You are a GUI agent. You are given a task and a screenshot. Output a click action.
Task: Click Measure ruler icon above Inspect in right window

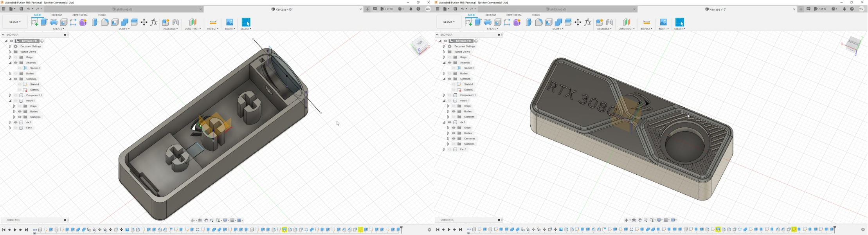click(x=646, y=22)
